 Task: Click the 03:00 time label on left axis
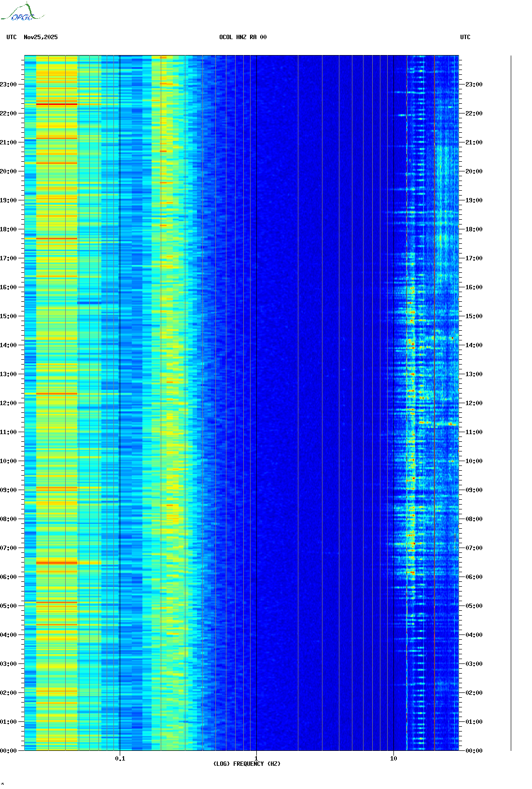[8, 664]
